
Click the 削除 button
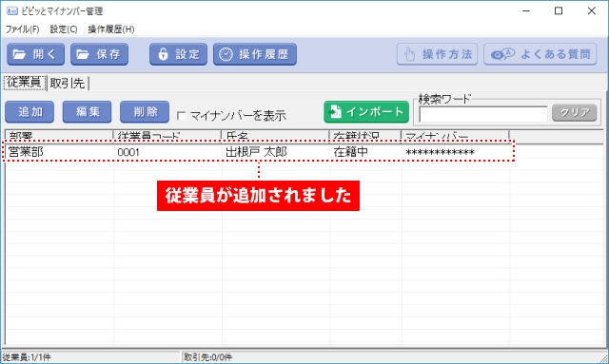click(x=145, y=112)
